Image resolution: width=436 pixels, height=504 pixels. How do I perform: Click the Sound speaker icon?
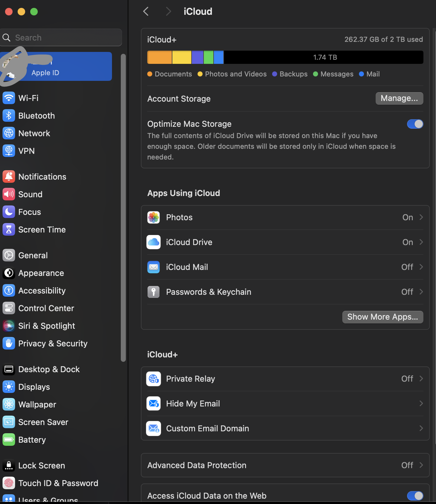9,194
